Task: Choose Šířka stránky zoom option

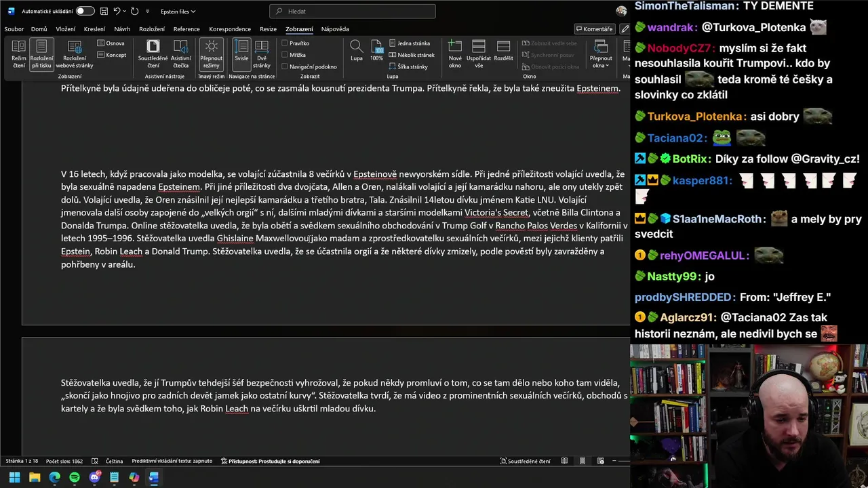Action: tap(408, 66)
